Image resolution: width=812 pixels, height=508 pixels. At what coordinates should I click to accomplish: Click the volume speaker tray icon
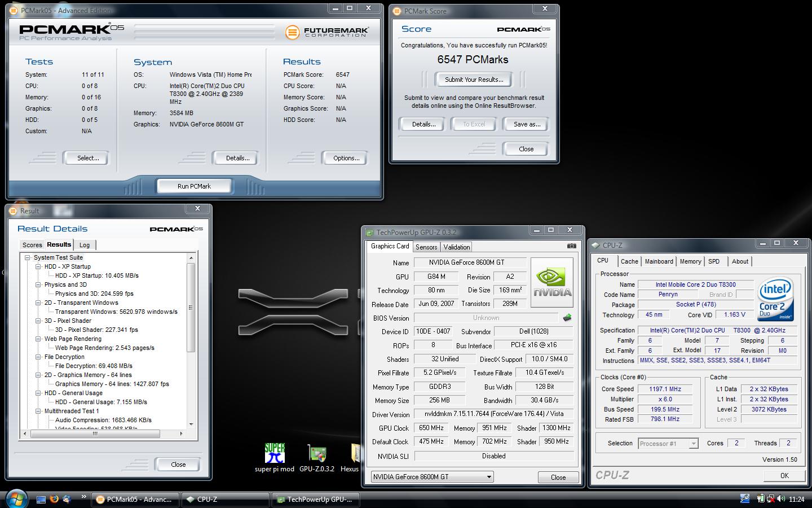[781, 499]
